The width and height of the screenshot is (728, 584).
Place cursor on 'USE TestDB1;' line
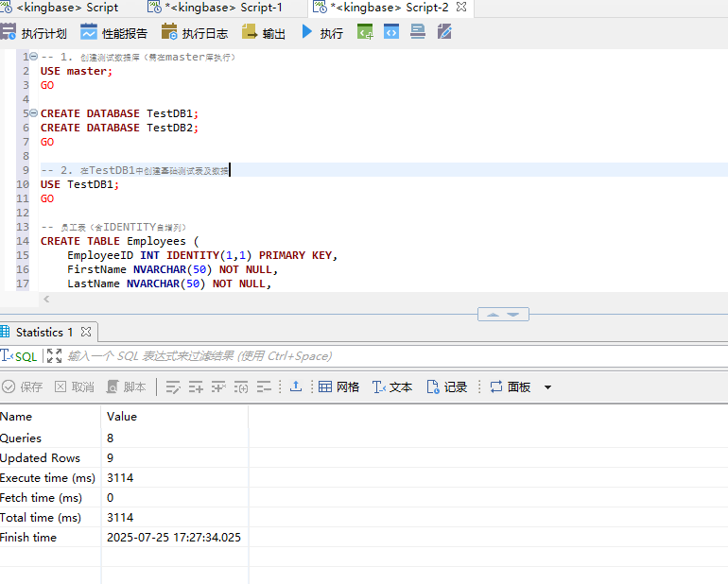click(79, 184)
